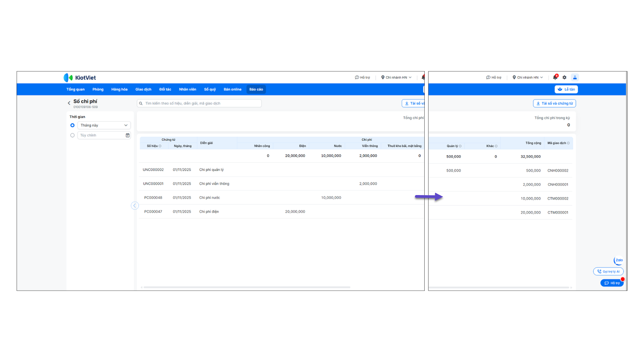Open Chi nhánh HN dropdown in right screenshot

point(528,78)
